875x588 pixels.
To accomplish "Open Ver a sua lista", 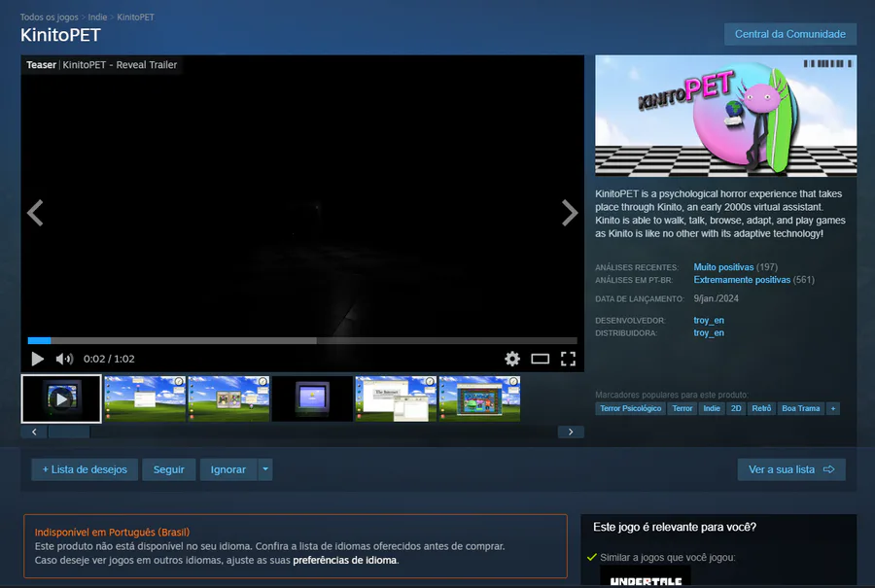I will tap(791, 469).
